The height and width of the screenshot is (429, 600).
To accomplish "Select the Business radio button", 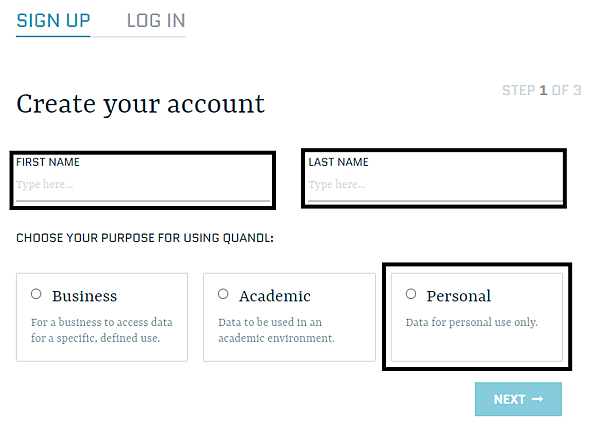I will point(37,294).
